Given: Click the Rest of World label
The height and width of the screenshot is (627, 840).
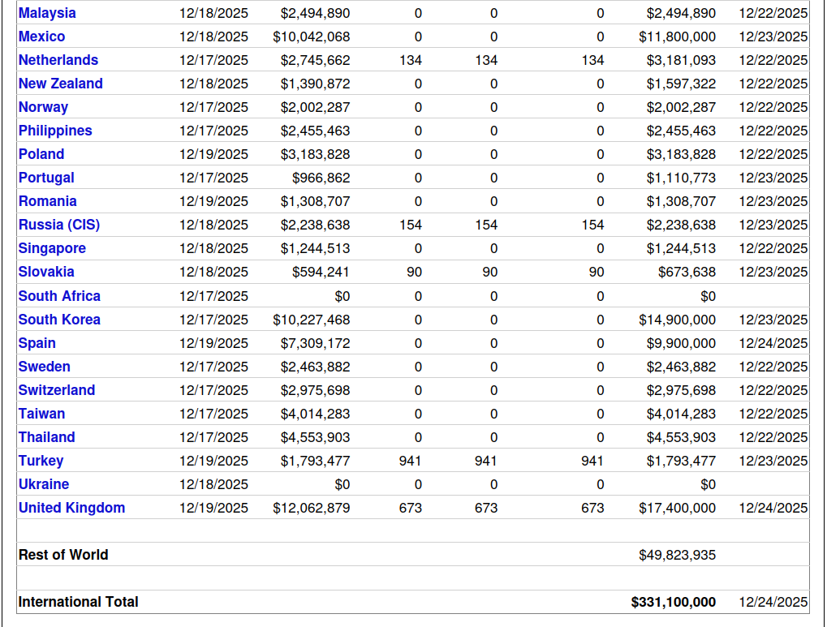Looking at the screenshot, I should point(63,556).
